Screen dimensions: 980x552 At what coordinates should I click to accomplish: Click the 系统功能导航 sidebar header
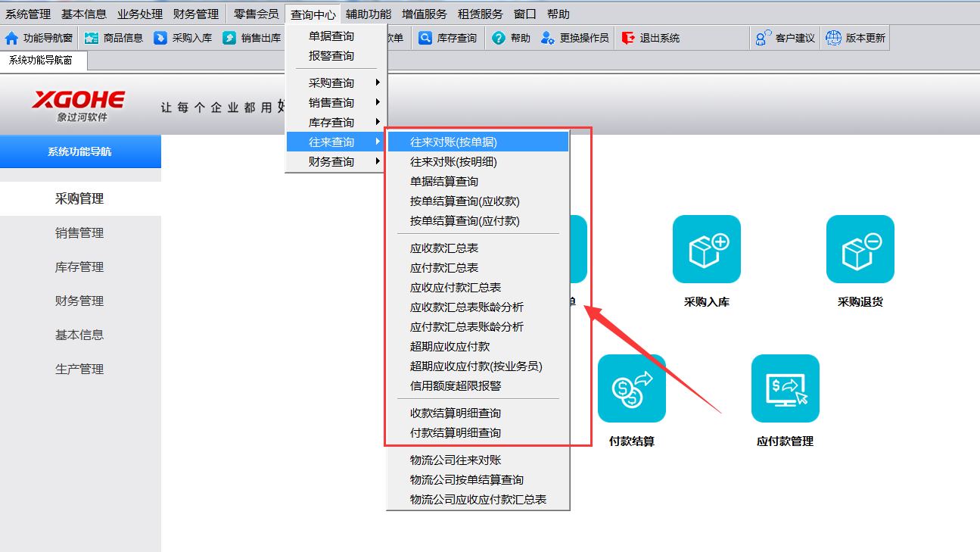[80, 151]
